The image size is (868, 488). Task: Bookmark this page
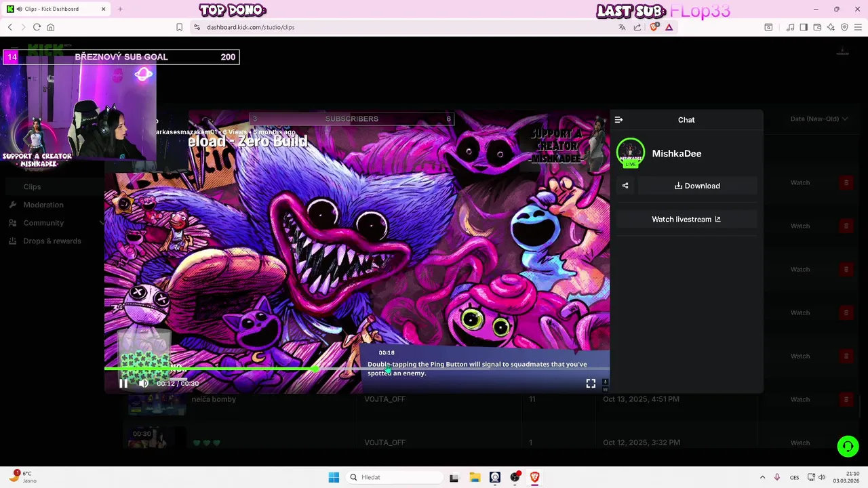pos(179,27)
